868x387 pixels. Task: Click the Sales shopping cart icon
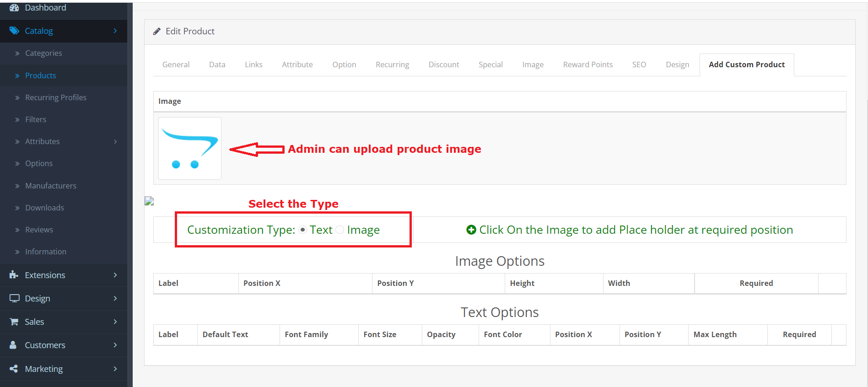tap(14, 322)
